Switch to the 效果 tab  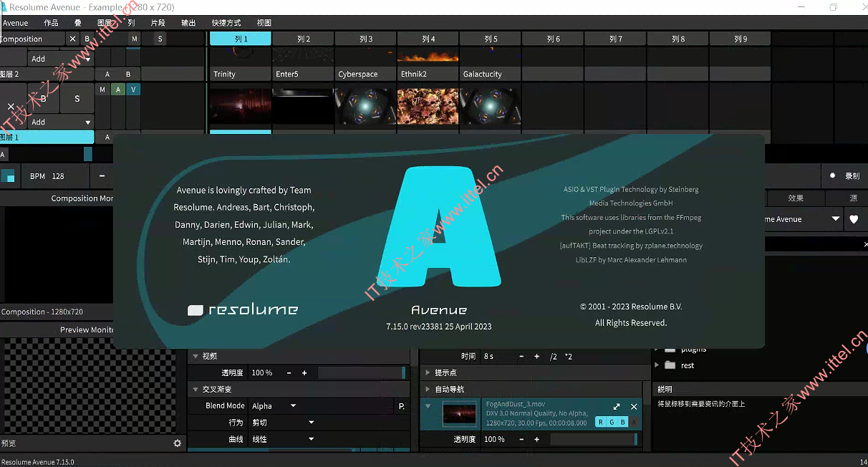click(796, 198)
